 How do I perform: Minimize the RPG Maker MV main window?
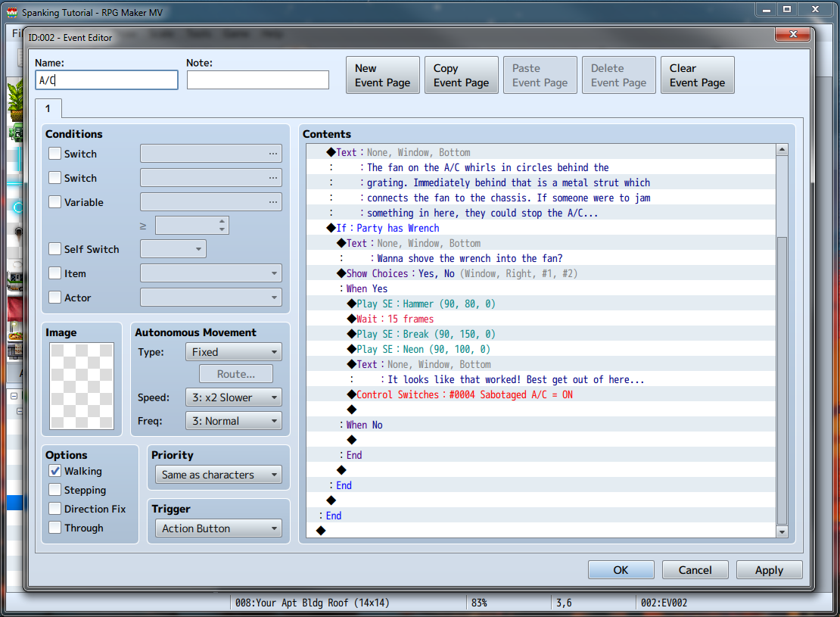tap(767, 9)
